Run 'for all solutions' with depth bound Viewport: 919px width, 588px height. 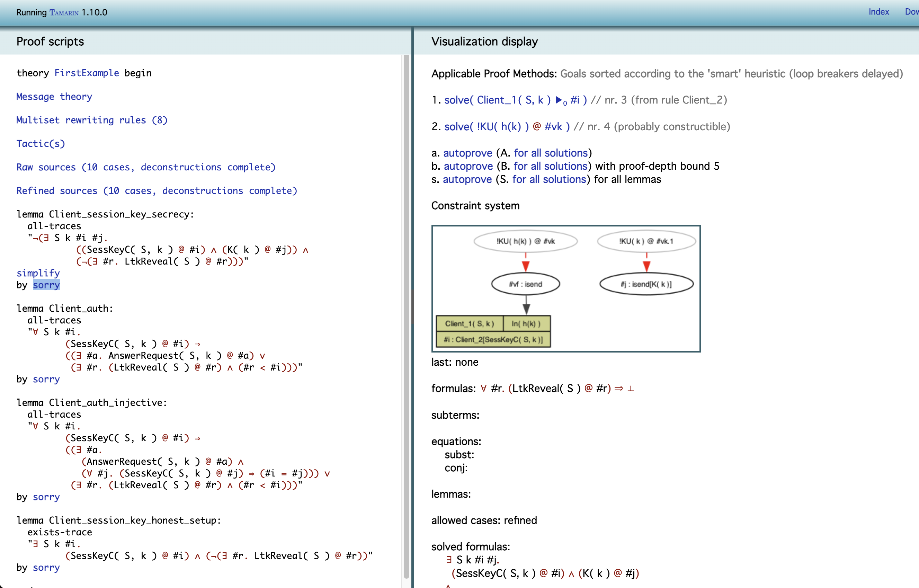click(550, 166)
